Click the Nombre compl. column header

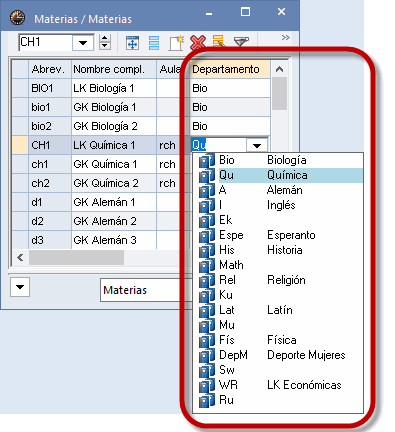click(x=114, y=69)
